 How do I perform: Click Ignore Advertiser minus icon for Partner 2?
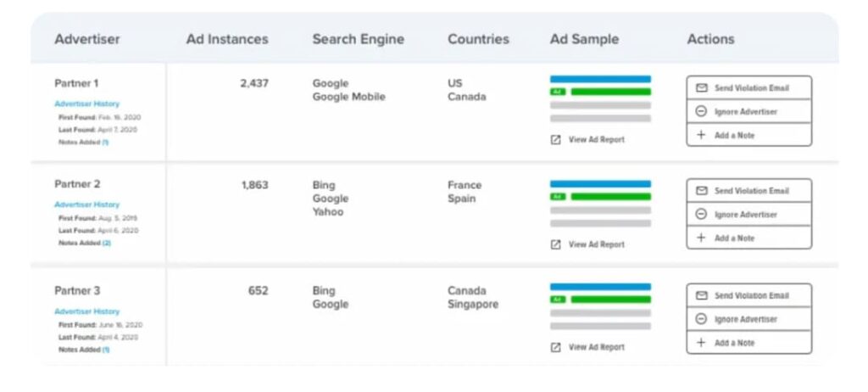tap(701, 215)
